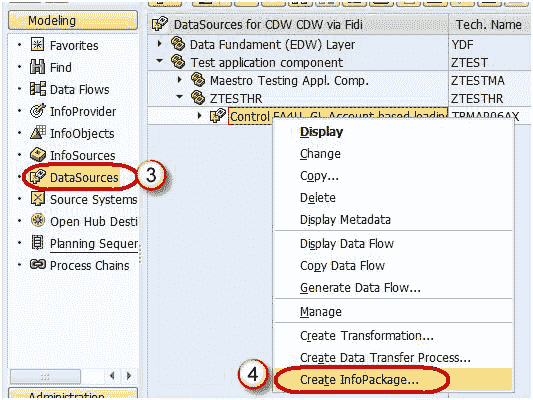The image size is (533, 400).
Task: Choose Create Transformation menu option
Action: 366,335
